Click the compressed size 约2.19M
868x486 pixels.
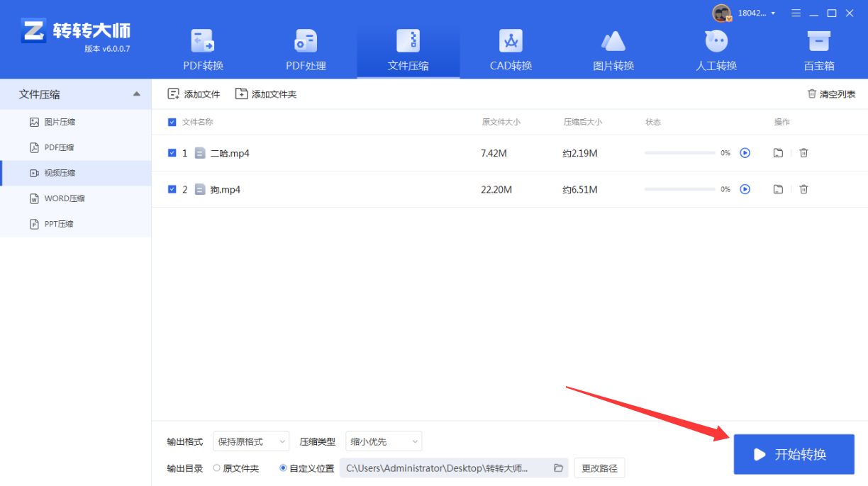[x=580, y=153]
